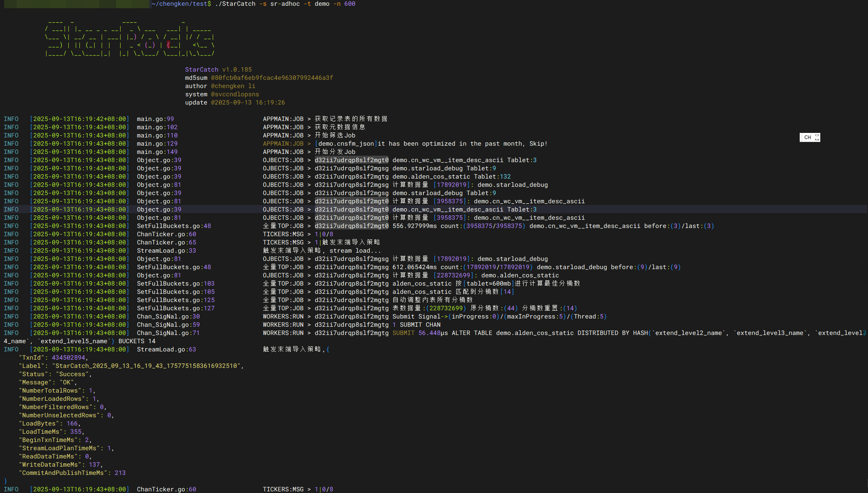Click the source reference 'ChanTicker.go:65'
The width and height of the screenshot is (868, 493).
[167, 242]
